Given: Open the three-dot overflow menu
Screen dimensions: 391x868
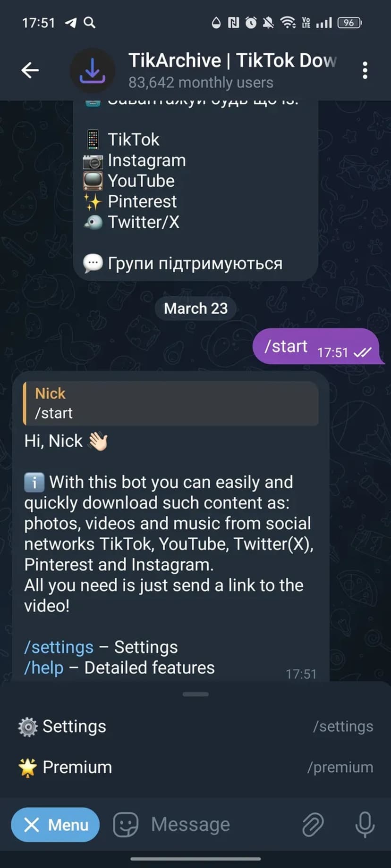Looking at the screenshot, I should (365, 70).
